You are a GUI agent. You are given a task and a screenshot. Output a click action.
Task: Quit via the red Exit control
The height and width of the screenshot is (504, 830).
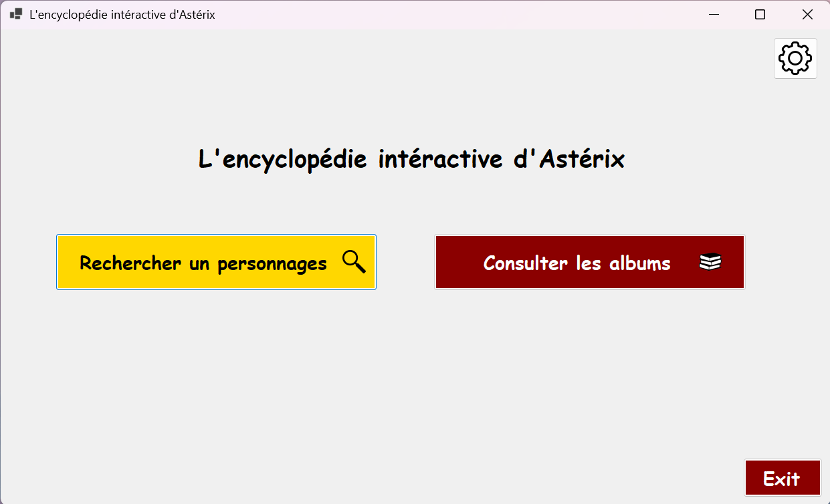[783, 477]
